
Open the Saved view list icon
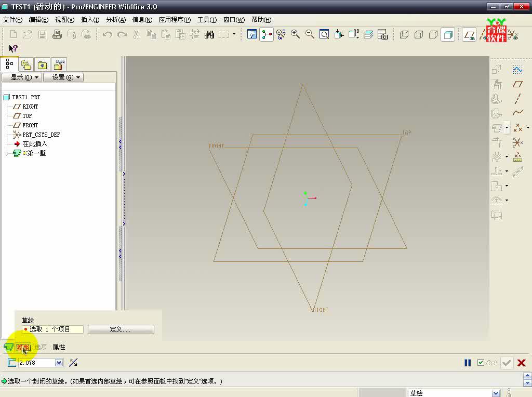coord(353,34)
